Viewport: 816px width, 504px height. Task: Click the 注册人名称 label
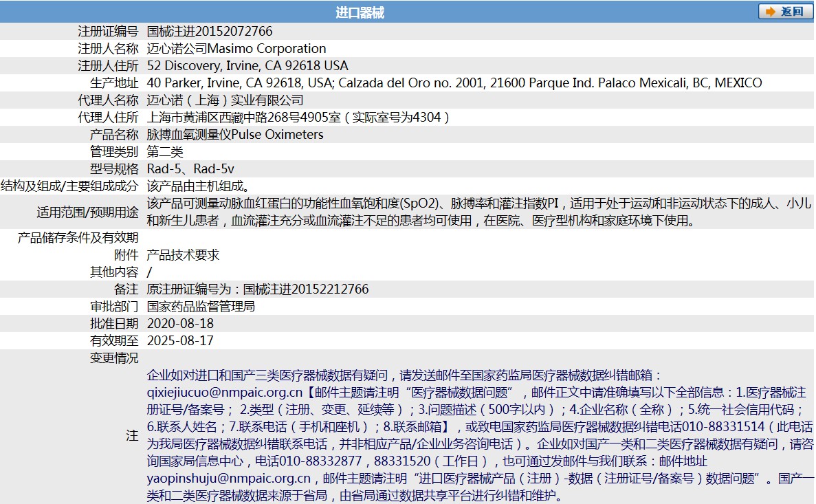[x=108, y=48]
